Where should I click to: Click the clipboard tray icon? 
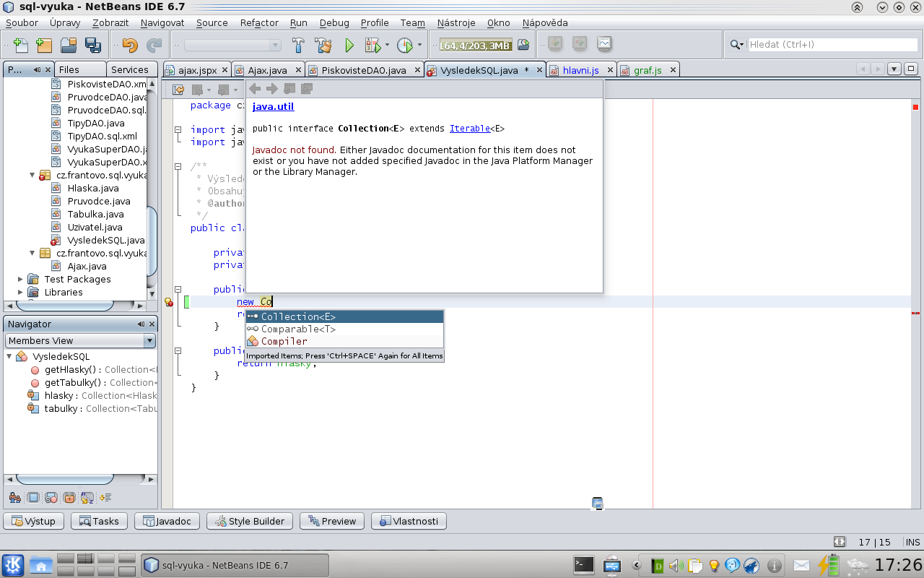coord(695,566)
